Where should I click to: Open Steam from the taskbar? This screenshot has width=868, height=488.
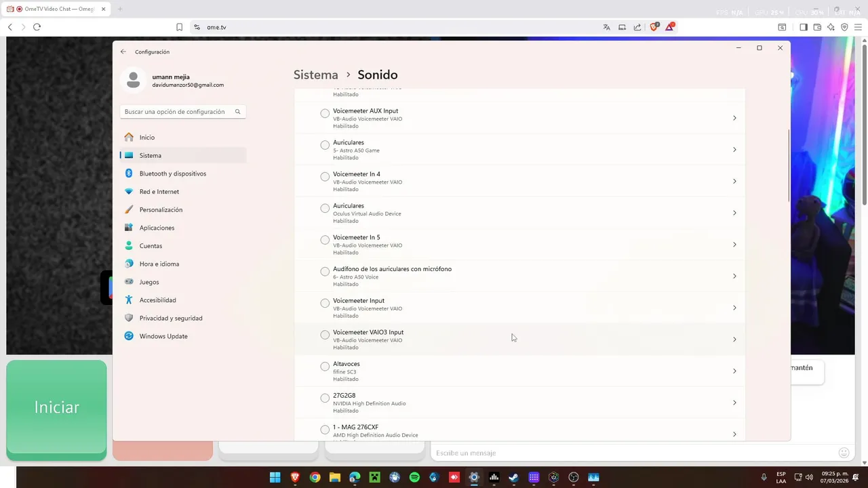(513, 477)
